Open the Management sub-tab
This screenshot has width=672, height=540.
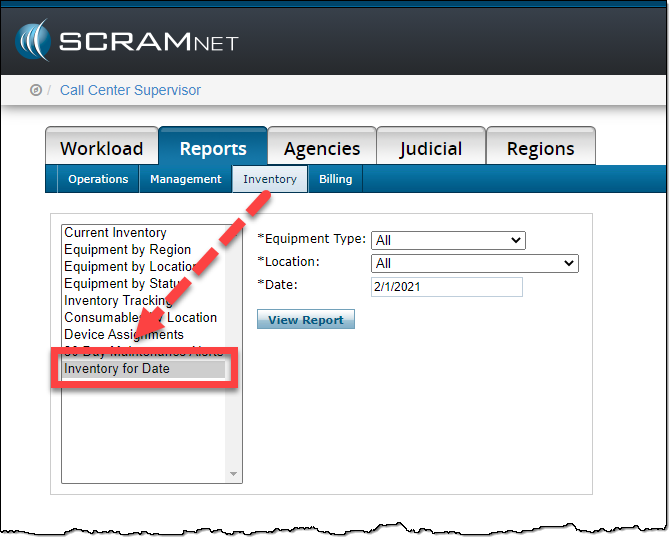(186, 179)
